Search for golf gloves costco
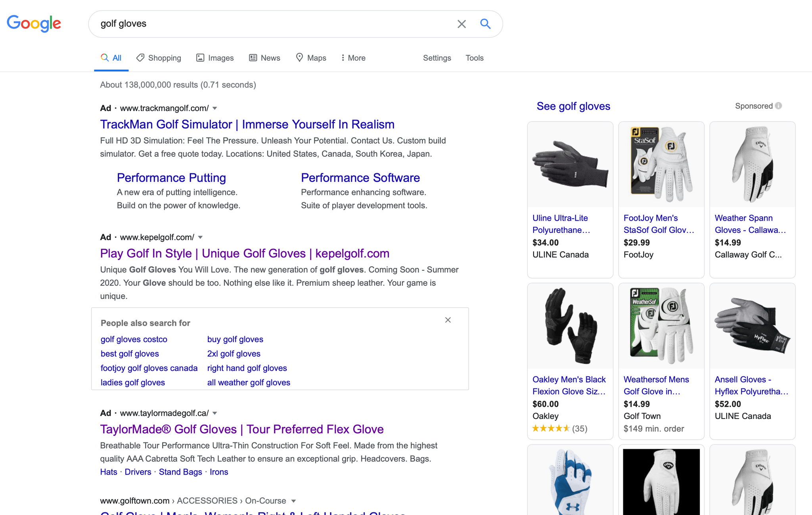812x515 pixels. pyautogui.click(x=134, y=339)
